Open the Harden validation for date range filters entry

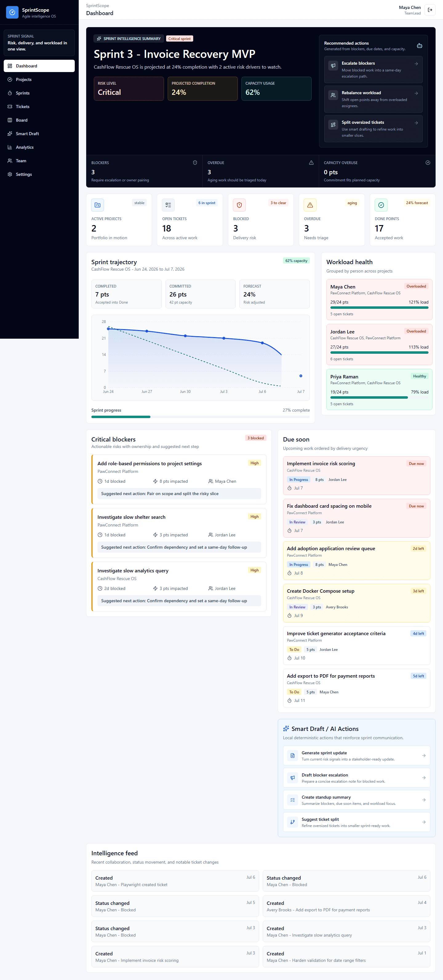(x=346, y=956)
